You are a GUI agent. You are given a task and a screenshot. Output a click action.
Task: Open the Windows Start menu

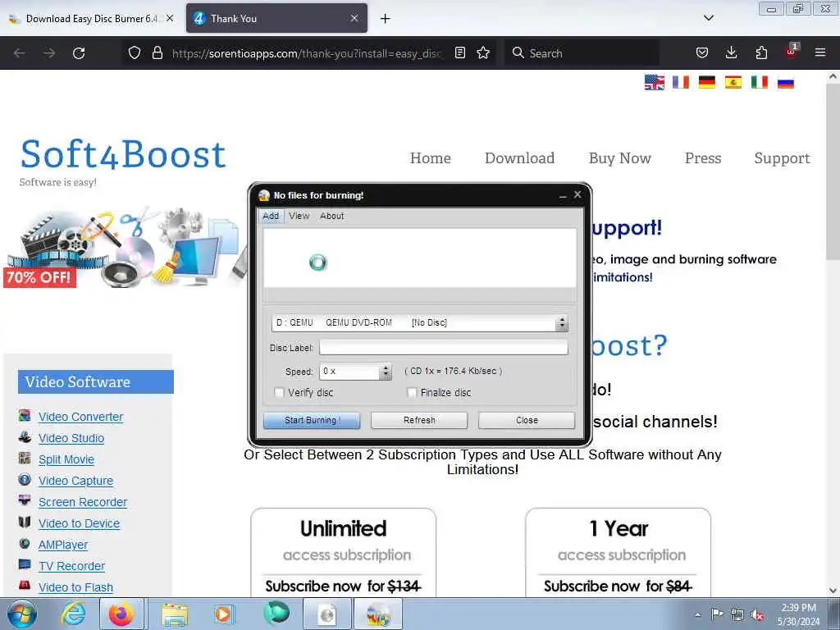(x=21, y=614)
